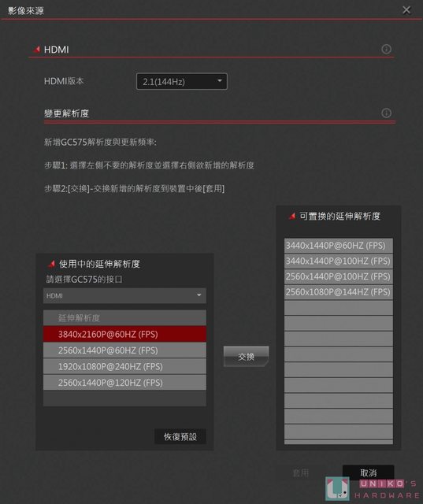Click the info icon beside 變更解析度 heading

[386, 113]
